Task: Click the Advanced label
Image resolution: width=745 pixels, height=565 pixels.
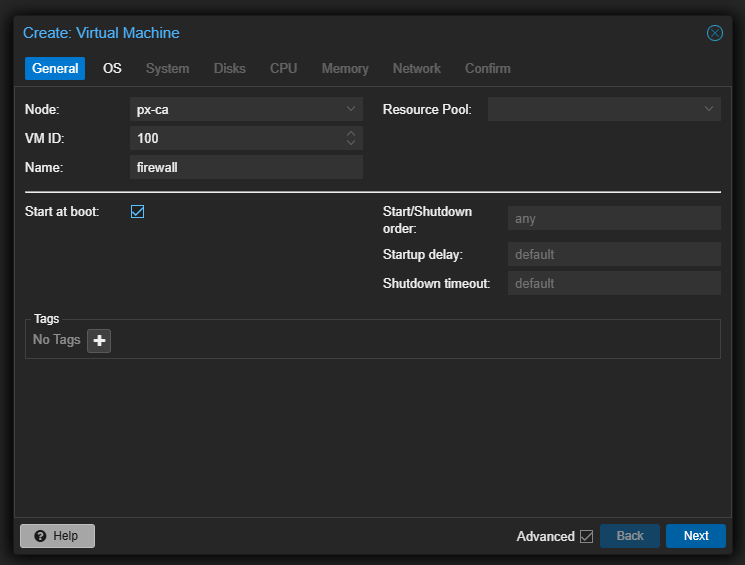Action: pyautogui.click(x=545, y=536)
